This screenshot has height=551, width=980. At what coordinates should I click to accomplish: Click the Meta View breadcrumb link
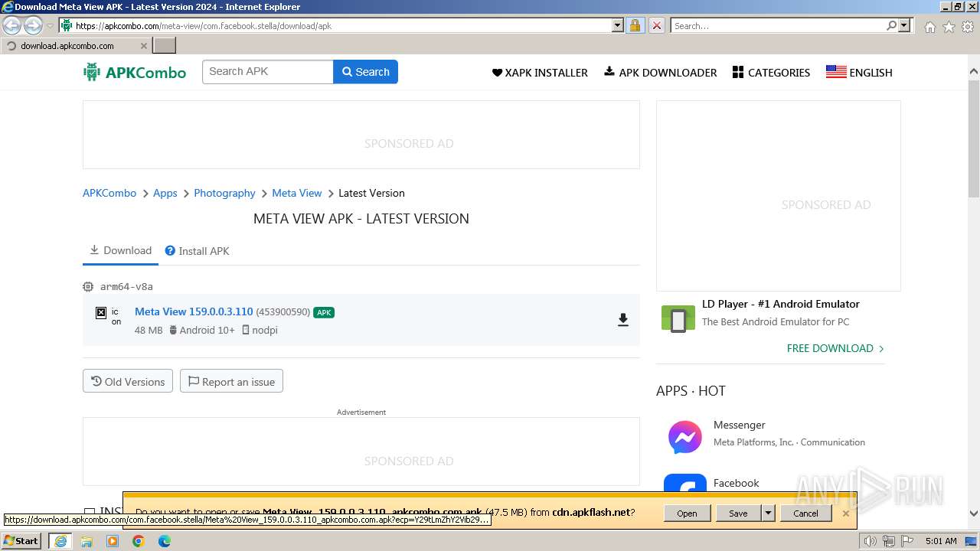pos(297,193)
